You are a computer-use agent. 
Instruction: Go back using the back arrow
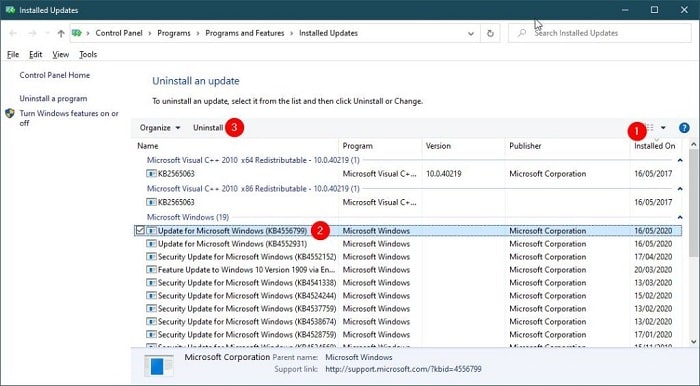coord(13,33)
